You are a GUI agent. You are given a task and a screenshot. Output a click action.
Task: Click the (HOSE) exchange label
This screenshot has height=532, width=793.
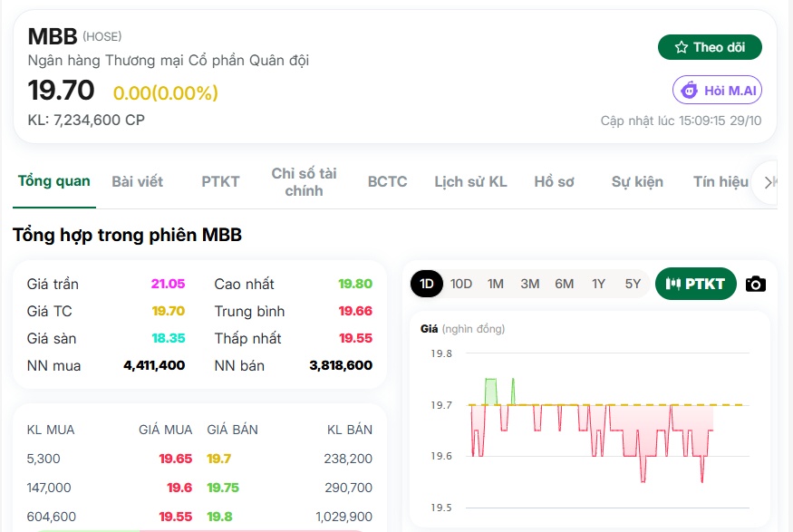click(x=102, y=36)
